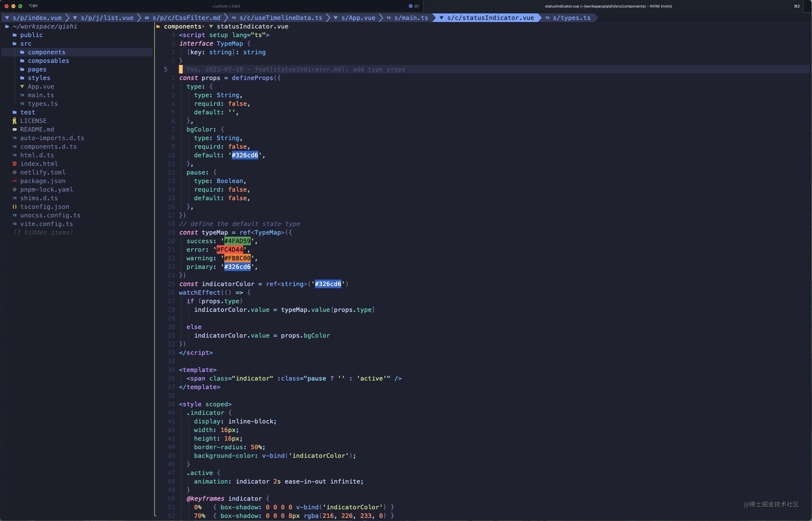Click the @keyframes indicator line
This screenshot has height=521, width=812.
point(228,499)
